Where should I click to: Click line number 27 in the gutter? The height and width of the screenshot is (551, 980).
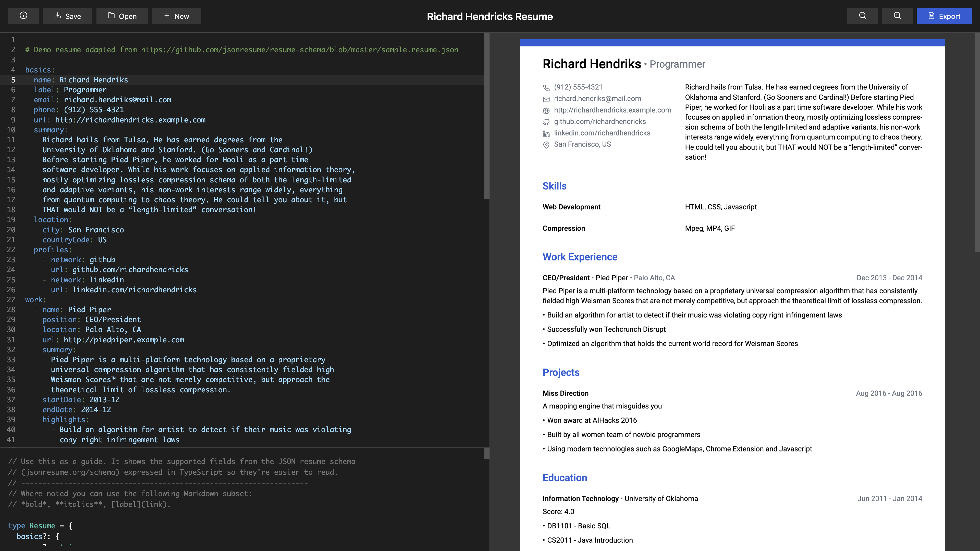tap(11, 300)
